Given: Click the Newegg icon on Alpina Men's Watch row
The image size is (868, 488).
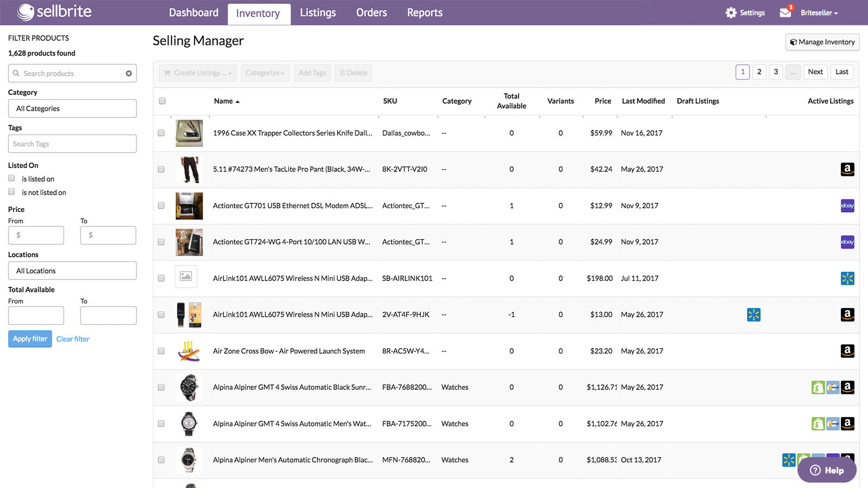Looking at the screenshot, I should point(833,423).
